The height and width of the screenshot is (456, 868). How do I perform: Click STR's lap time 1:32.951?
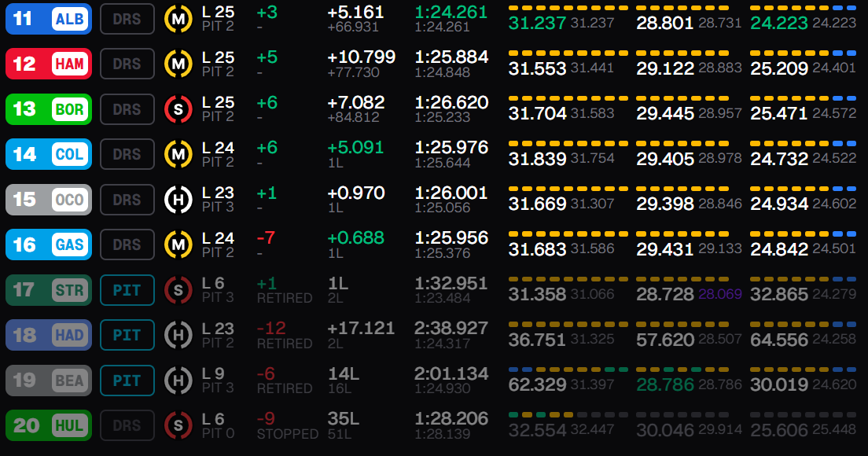[x=451, y=283]
